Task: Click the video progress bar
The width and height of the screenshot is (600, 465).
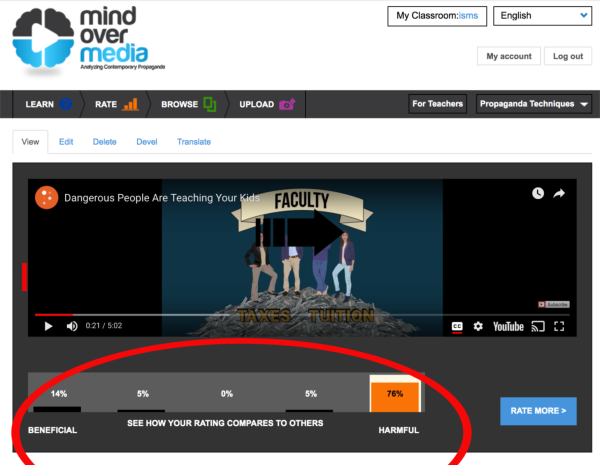Action: pos(300,314)
